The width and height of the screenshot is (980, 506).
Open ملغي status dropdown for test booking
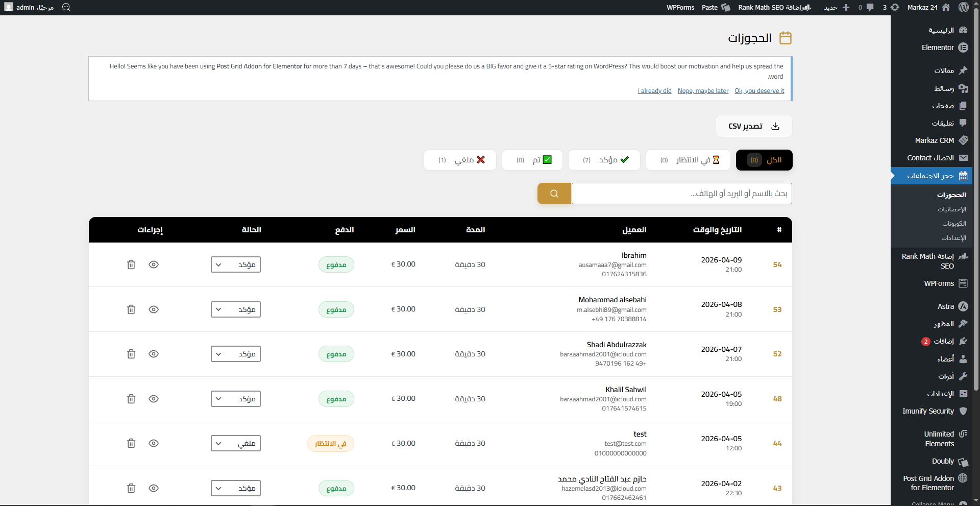[236, 443]
